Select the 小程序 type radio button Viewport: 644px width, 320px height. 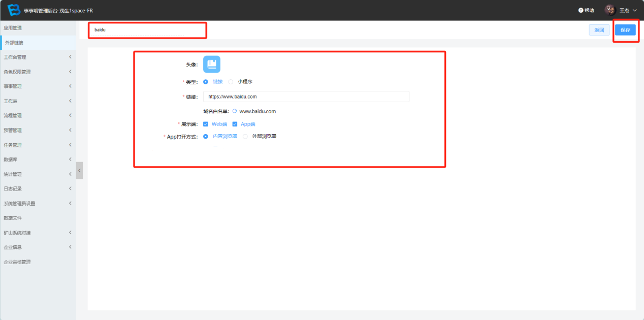tap(231, 81)
